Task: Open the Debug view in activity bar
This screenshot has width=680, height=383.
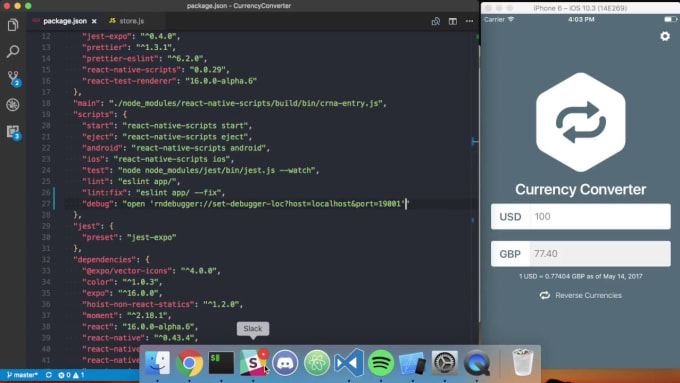Action: [13, 105]
